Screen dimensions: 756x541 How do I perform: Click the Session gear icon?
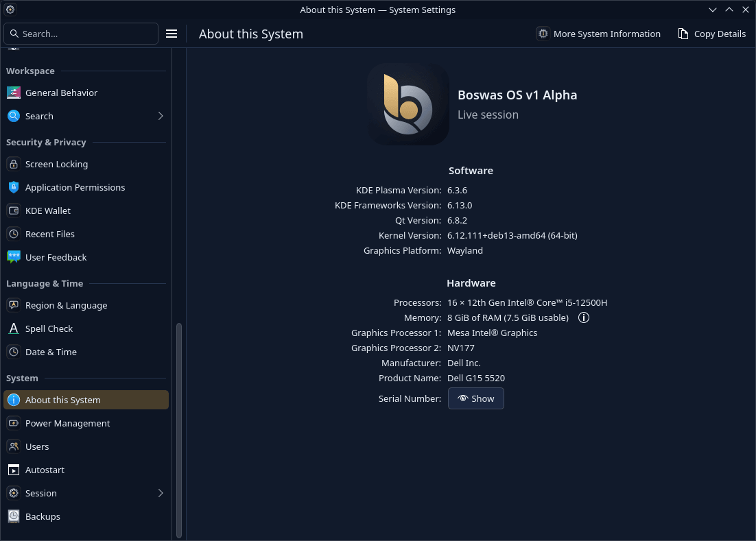pyautogui.click(x=14, y=493)
